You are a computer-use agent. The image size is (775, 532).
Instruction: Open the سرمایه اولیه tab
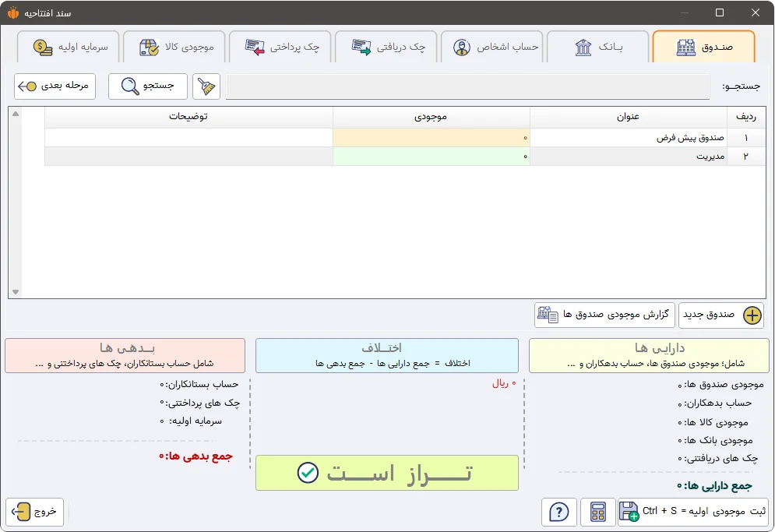coord(69,47)
